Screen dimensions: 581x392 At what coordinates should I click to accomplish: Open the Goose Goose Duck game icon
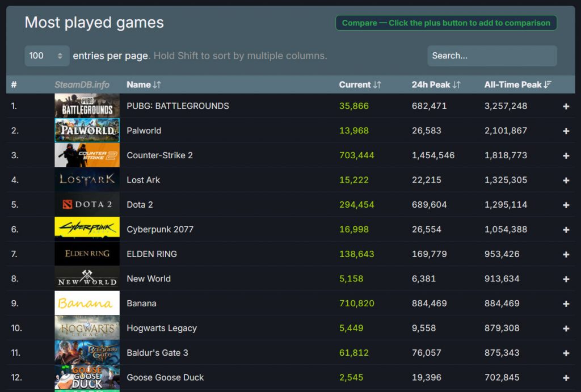click(86, 377)
